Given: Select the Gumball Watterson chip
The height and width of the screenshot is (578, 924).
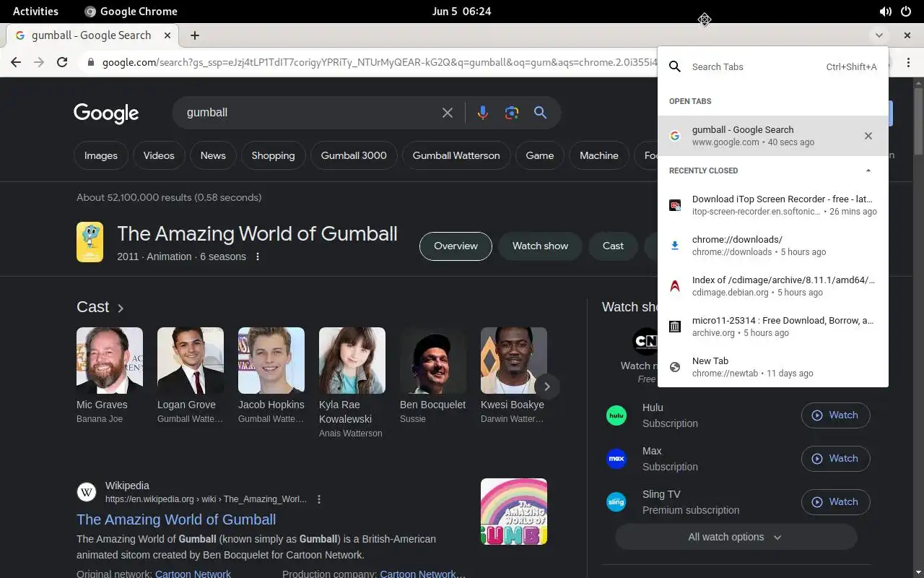Looking at the screenshot, I should 456,155.
